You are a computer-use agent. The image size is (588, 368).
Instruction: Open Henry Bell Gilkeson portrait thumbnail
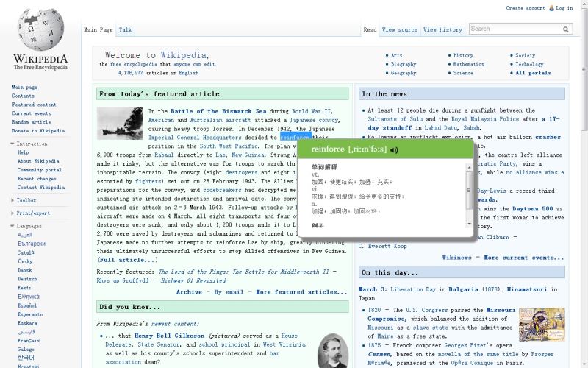(333, 351)
